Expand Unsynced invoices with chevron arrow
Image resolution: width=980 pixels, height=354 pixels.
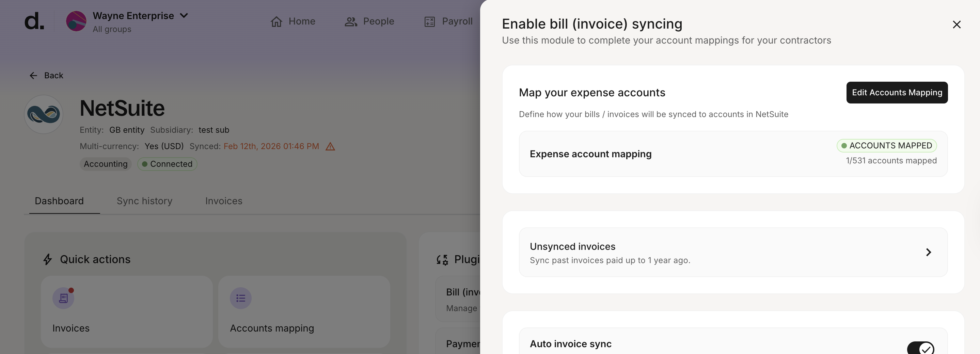928,252
